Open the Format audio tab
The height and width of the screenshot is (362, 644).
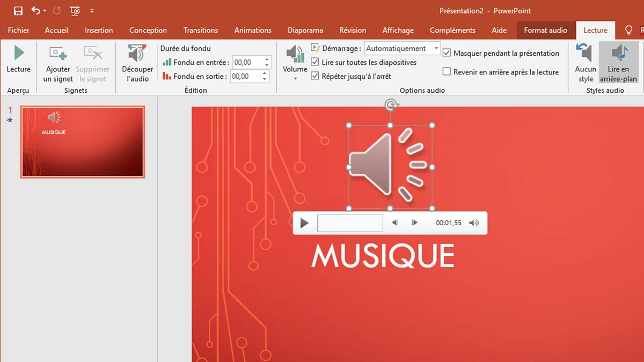[x=545, y=31]
